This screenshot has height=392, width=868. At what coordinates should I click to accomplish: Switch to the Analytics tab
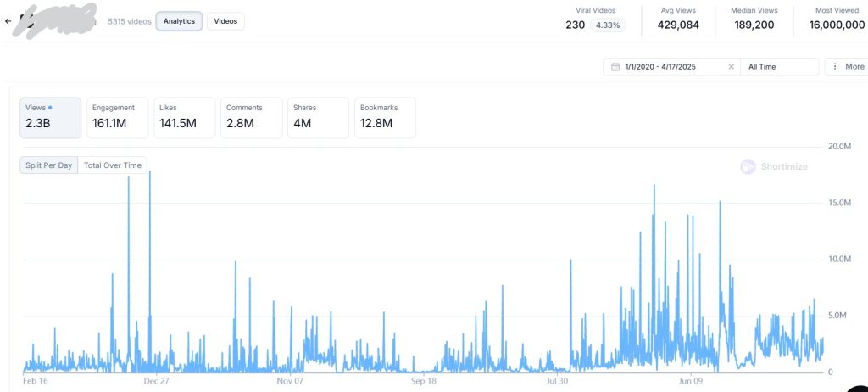[179, 21]
